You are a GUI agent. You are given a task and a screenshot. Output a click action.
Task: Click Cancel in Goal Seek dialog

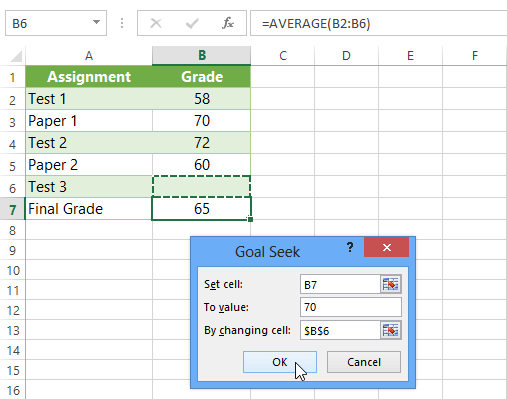click(x=364, y=362)
